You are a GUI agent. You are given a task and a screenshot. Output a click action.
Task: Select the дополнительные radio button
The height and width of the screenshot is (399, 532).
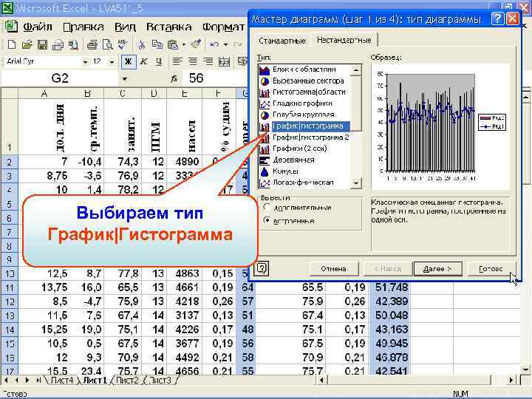[267, 207]
